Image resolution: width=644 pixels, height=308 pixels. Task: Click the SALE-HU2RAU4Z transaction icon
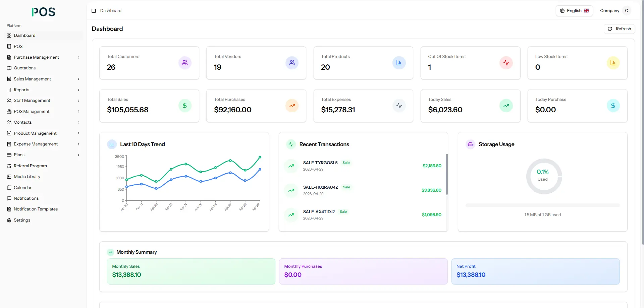click(x=291, y=190)
